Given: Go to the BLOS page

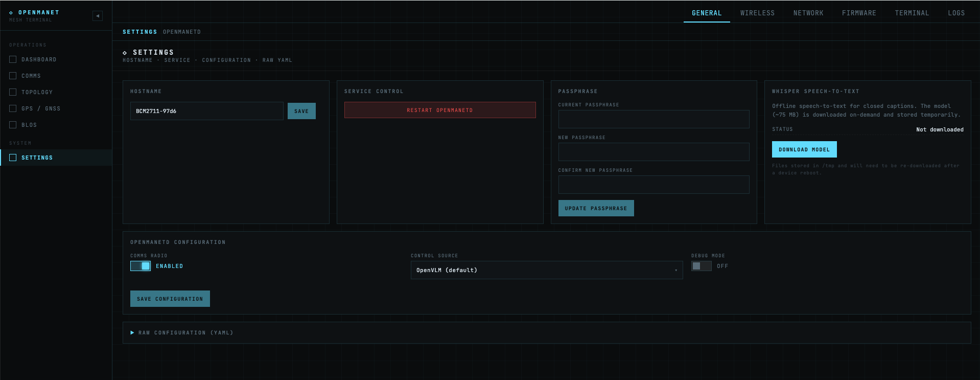Looking at the screenshot, I should pyautogui.click(x=56, y=125).
